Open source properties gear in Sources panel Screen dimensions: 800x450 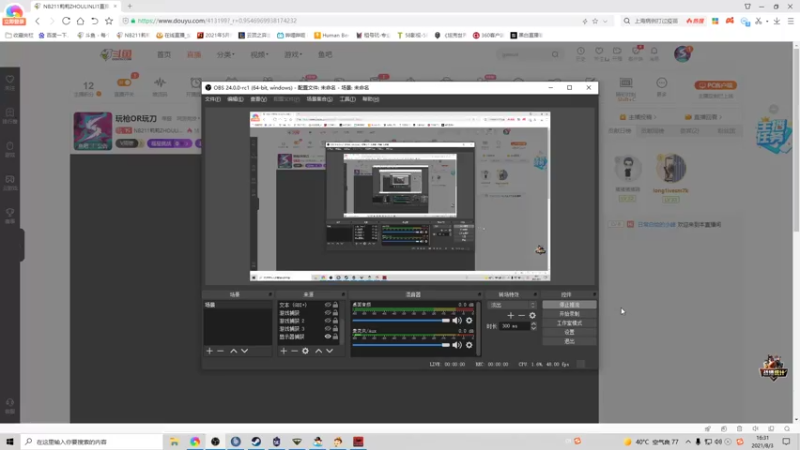[x=305, y=351]
